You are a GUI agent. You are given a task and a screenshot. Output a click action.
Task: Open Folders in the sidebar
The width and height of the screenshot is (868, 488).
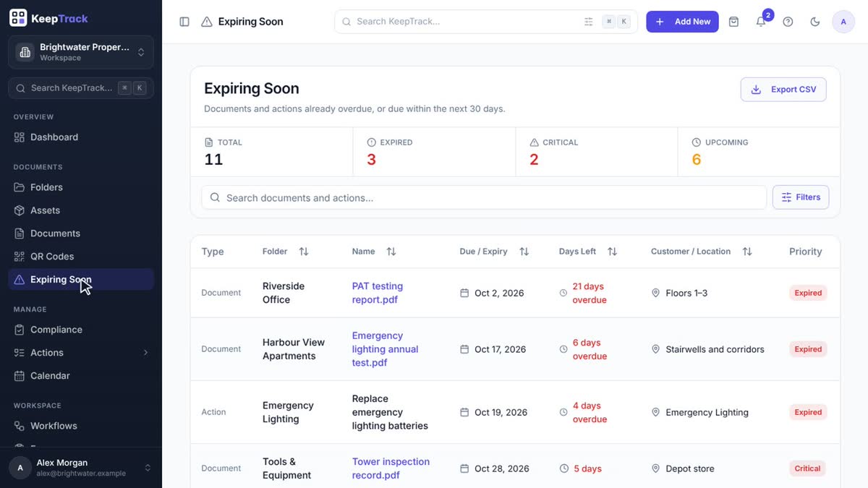pos(81,187)
